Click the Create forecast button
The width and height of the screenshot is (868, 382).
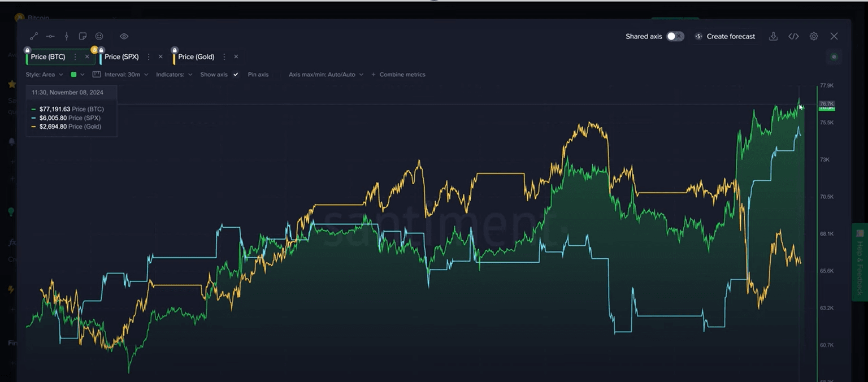(x=725, y=36)
